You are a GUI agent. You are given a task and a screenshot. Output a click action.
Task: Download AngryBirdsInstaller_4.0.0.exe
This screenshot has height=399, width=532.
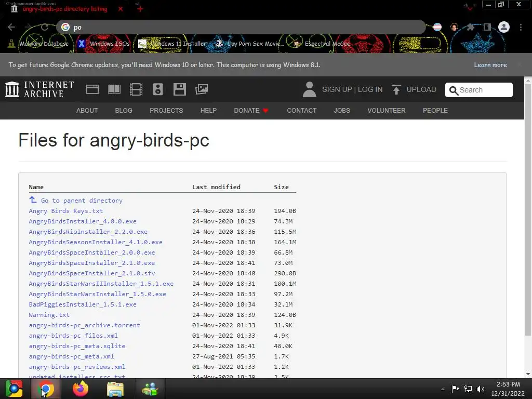click(x=83, y=221)
